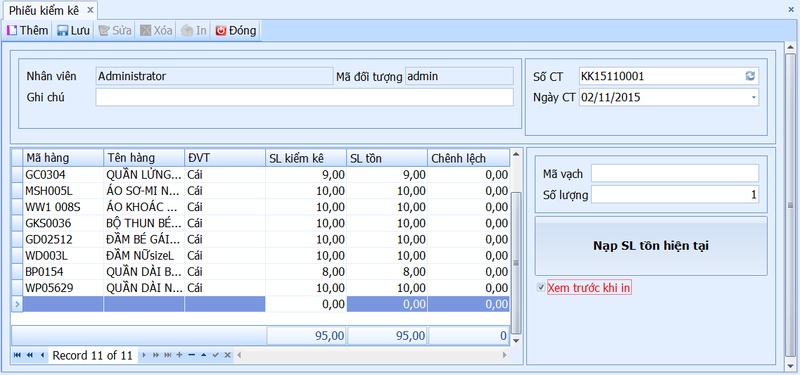Click the Sửa (edit) toolbar button
Image resolution: width=800 pixels, height=375 pixels.
(x=115, y=31)
